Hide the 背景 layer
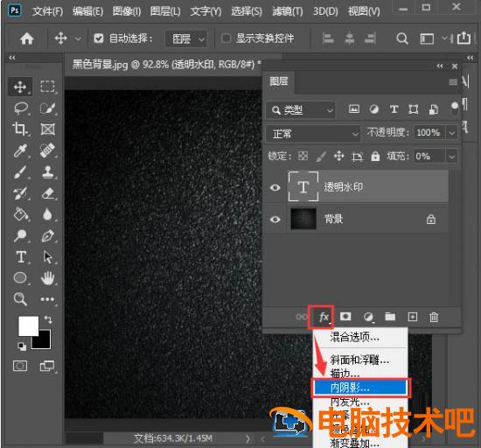481x448 pixels. pos(275,220)
